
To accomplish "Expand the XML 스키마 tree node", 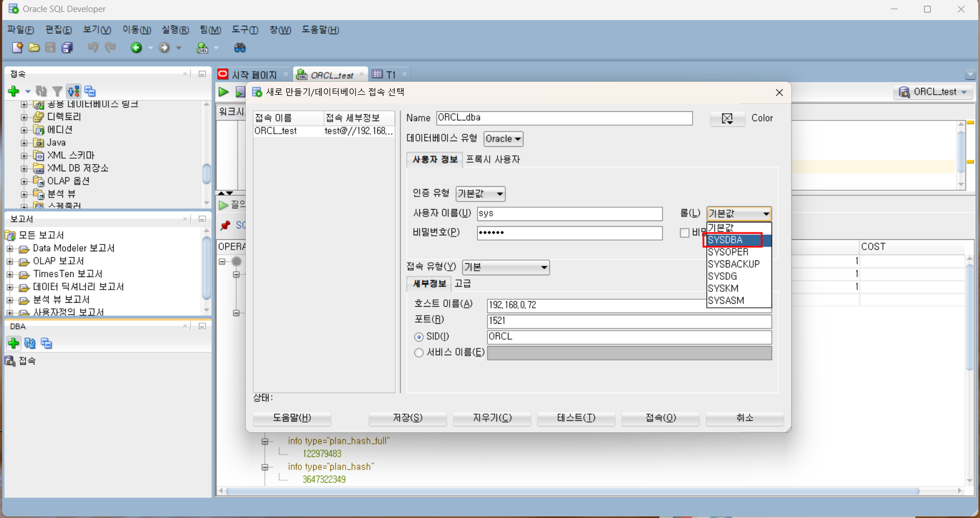I will (24, 155).
